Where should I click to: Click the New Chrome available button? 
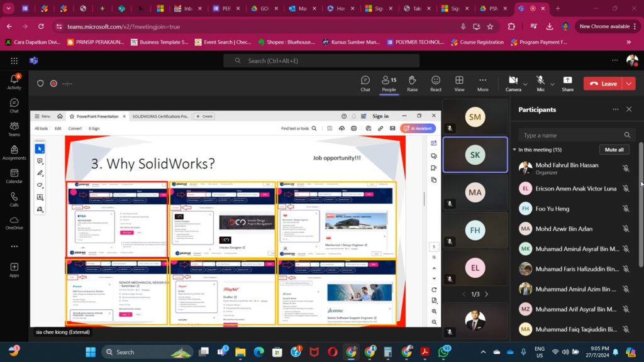608,26
